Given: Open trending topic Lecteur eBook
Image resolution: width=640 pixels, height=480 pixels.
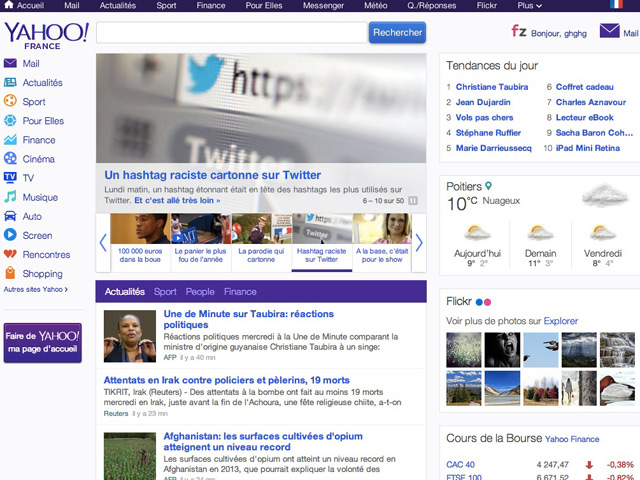Looking at the screenshot, I should 584,117.
